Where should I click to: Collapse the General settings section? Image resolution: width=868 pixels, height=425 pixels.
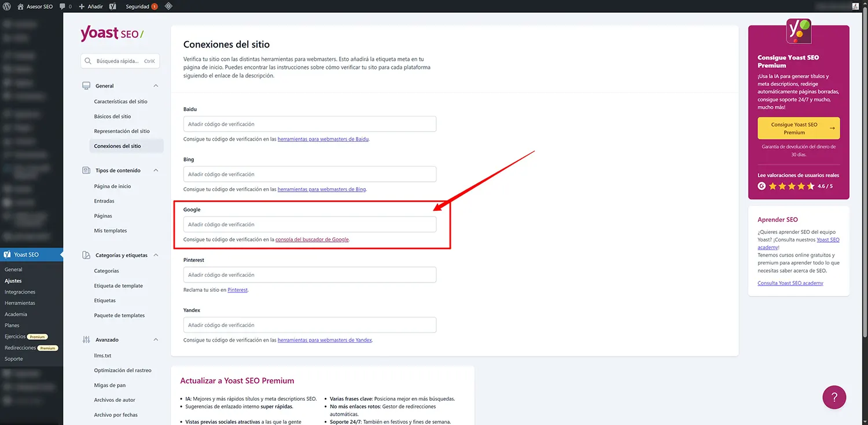(x=156, y=86)
